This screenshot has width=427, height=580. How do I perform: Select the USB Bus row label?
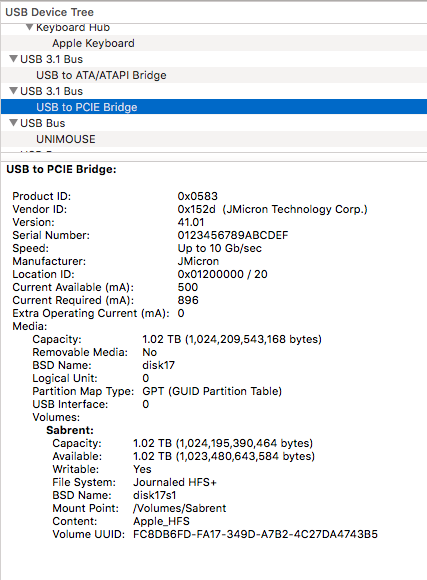pos(43,123)
